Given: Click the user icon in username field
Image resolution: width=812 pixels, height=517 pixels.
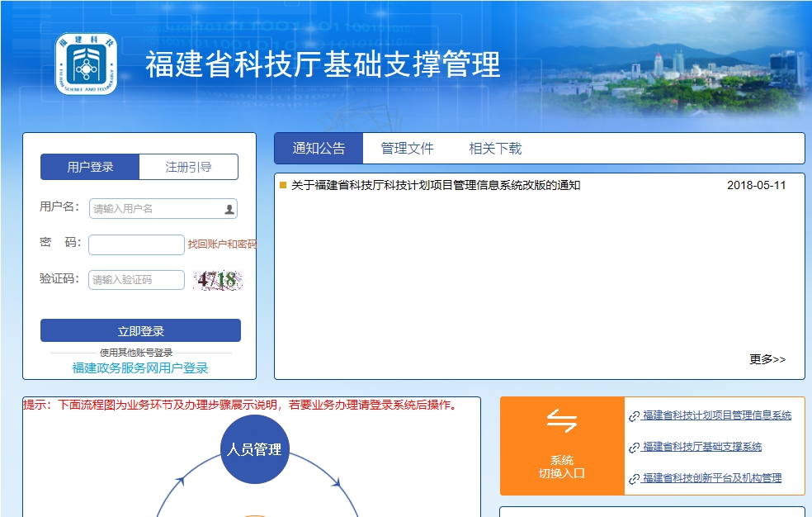Looking at the screenshot, I should pyautogui.click(x=229, y=209).
